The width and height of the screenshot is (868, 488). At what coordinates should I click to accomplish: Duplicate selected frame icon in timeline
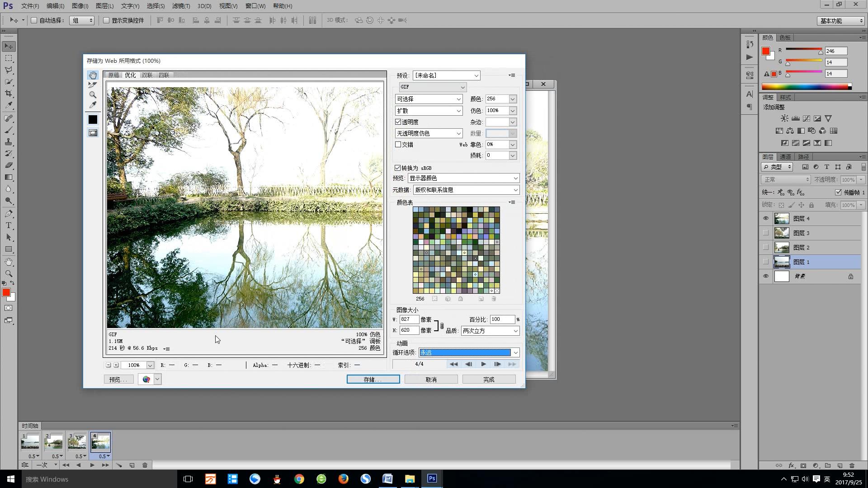tap(132, 465)
